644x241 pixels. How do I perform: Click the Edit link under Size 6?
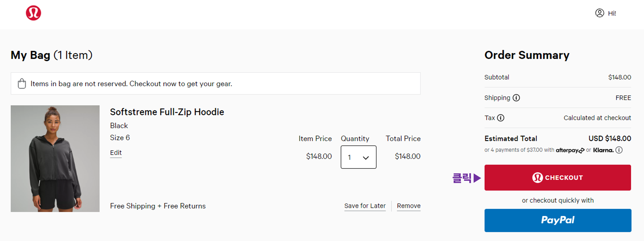pyautogui.click(x=116, y=153)
